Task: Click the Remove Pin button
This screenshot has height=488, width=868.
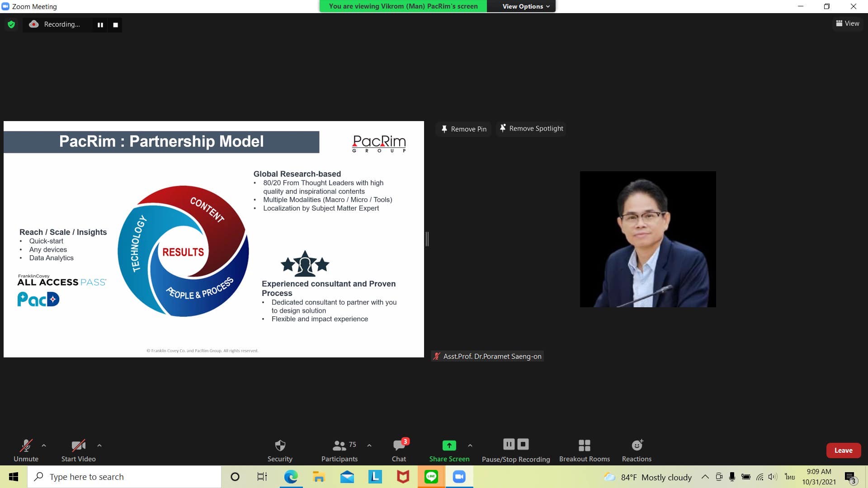Action: (464, 129)
